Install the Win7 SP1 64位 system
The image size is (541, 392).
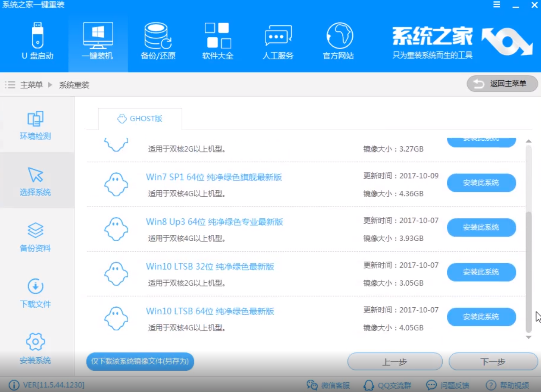click(x=481, y=183)
